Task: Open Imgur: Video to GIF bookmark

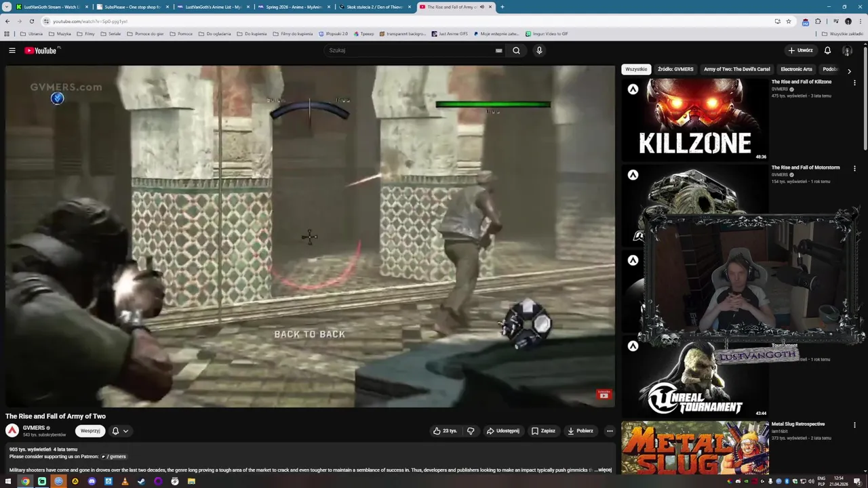Action: coord(547,34)
